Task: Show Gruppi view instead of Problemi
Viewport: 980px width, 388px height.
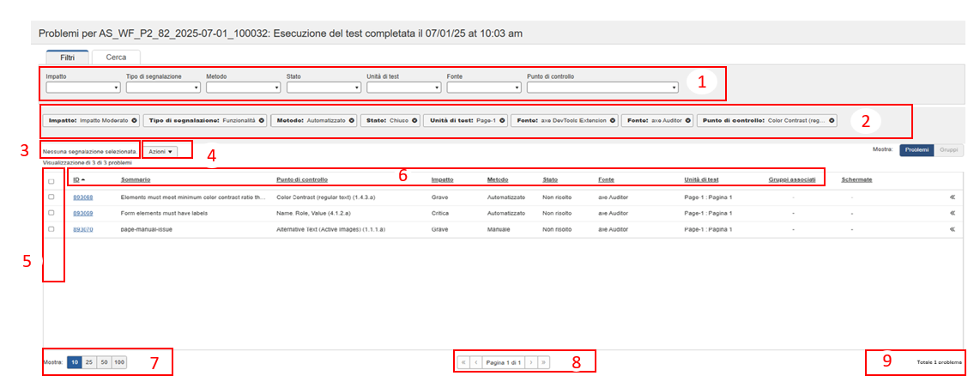Action: tap(948, 149)
